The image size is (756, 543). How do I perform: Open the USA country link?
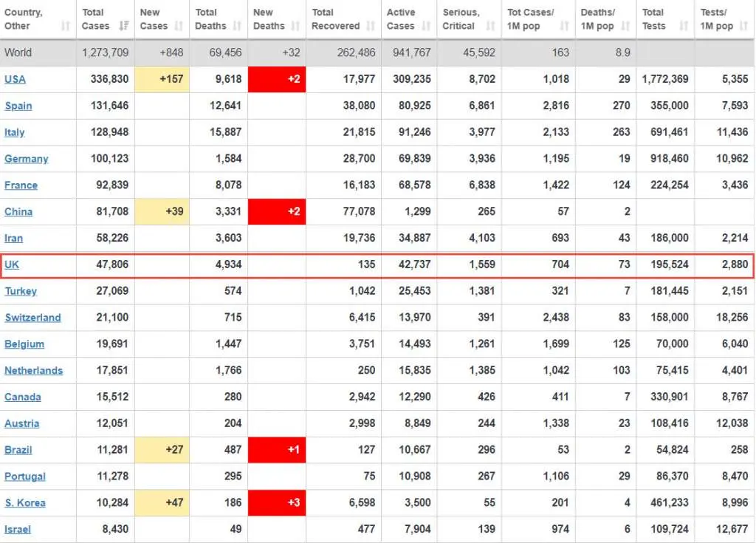point(15,80)
